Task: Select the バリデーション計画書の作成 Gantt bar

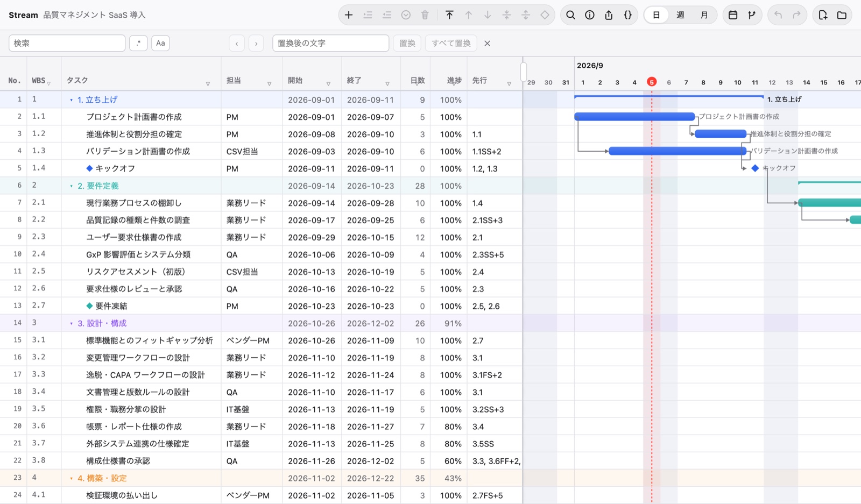Action: (677, 151)
